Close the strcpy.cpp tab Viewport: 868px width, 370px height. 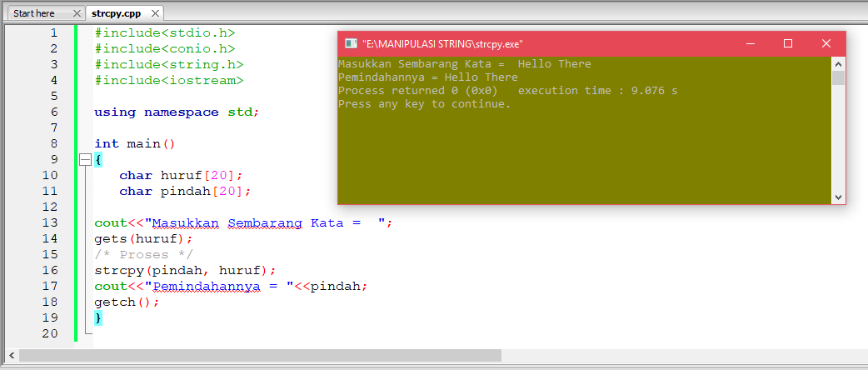(x=156, y=13)
